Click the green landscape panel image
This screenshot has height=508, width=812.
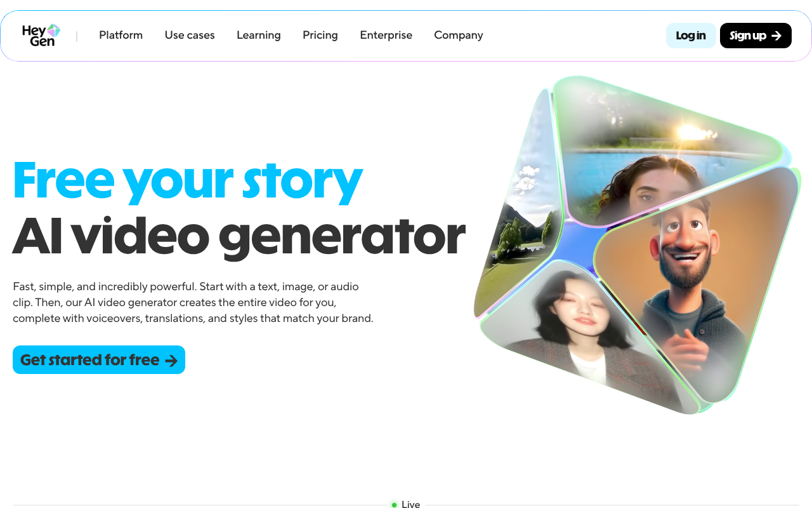[517, 210]
